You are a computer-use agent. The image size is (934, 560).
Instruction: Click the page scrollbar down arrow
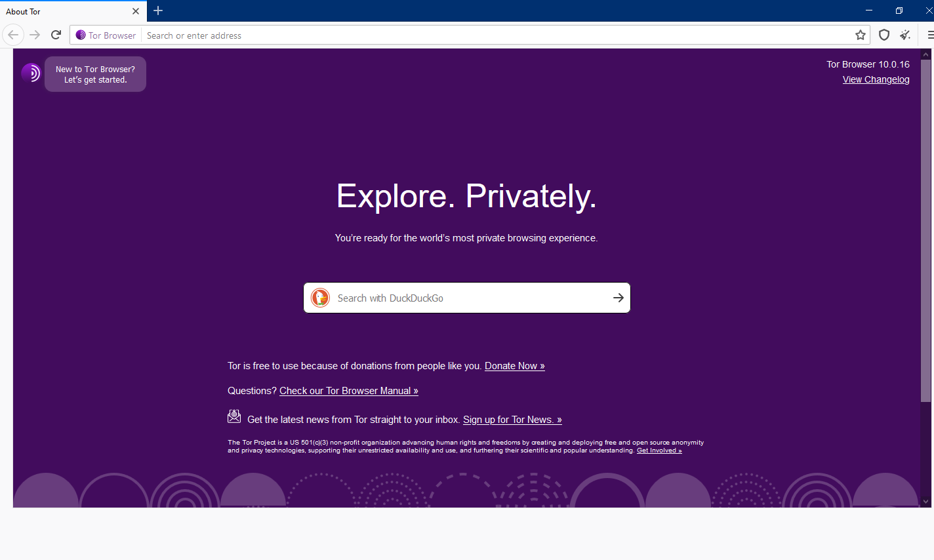(926, 502)
